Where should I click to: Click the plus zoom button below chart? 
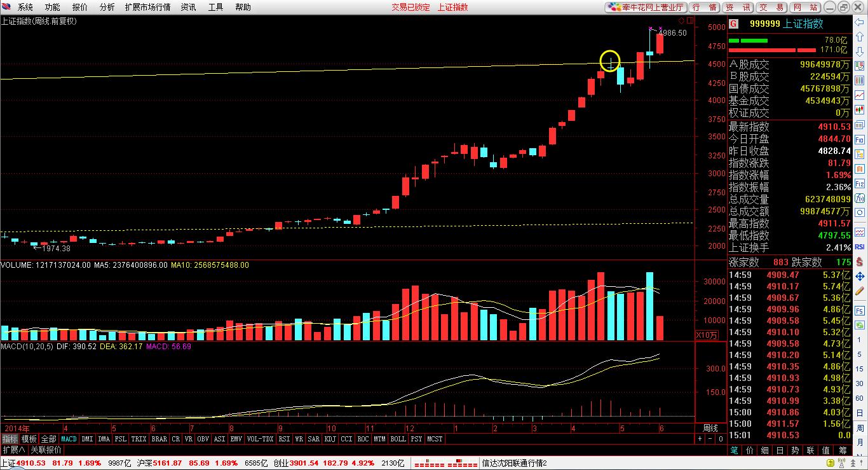700,439
